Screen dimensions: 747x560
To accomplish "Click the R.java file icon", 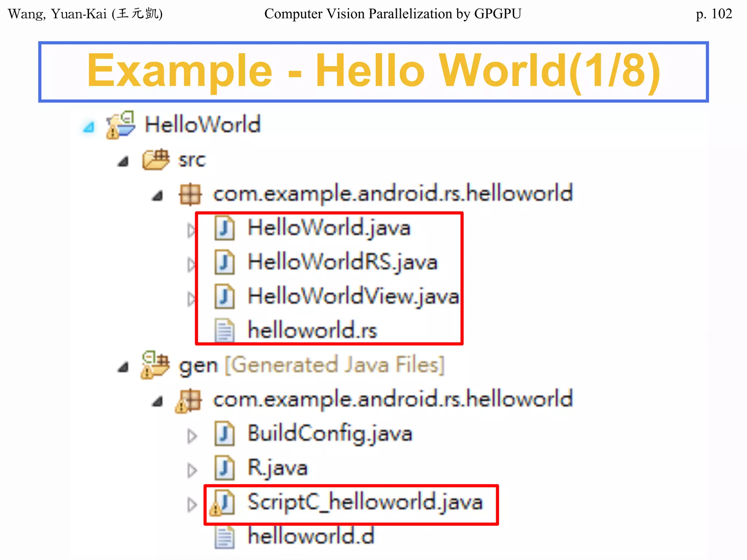I will coord(225,468).
